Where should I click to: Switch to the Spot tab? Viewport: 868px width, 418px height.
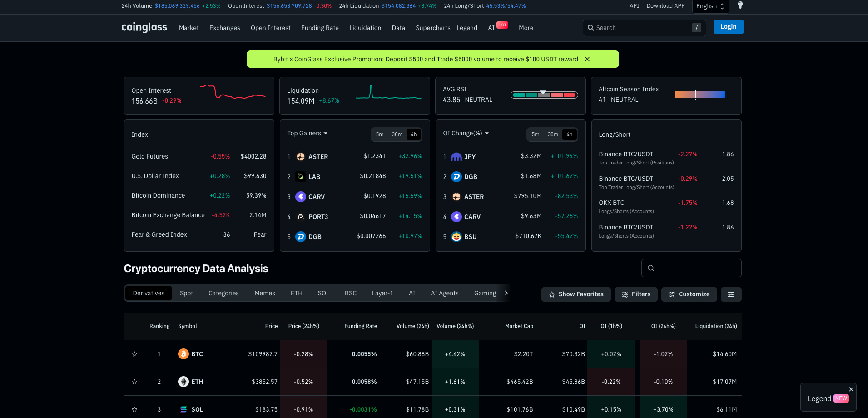186,293
